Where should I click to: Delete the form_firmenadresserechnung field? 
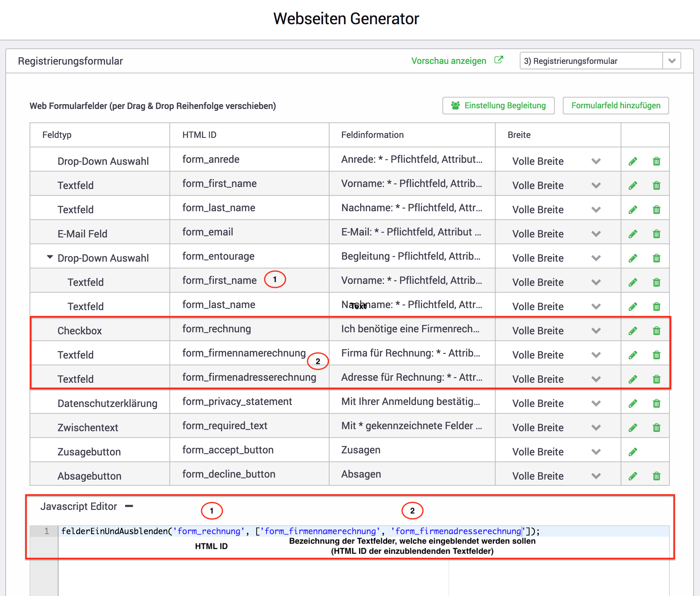656,379
